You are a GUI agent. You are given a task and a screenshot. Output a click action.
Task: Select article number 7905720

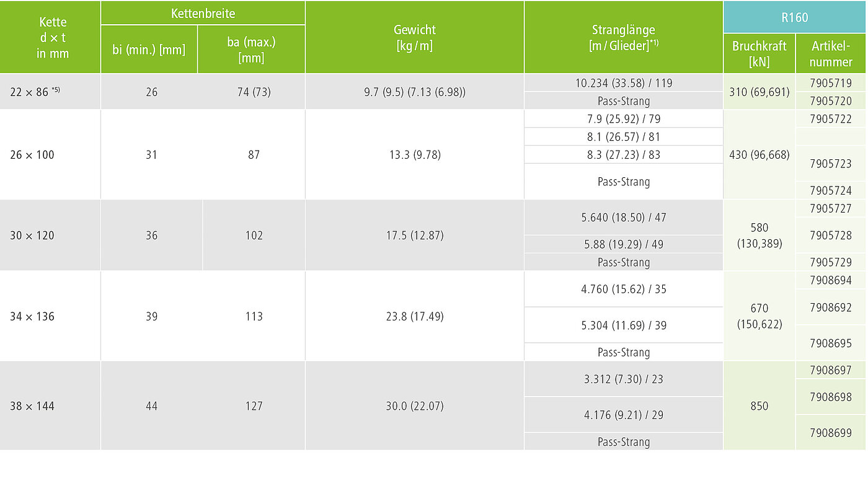tap(831, 101)
